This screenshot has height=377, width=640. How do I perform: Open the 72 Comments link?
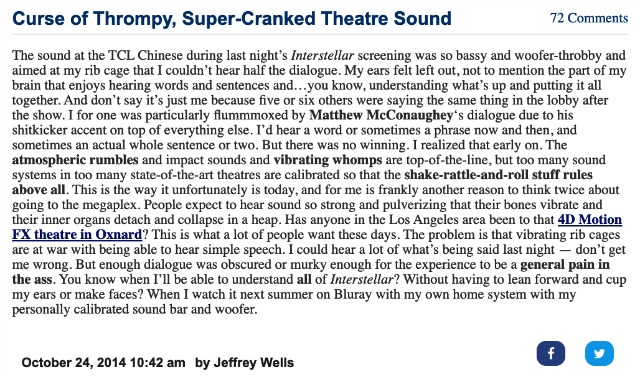[x=589, y=18]
